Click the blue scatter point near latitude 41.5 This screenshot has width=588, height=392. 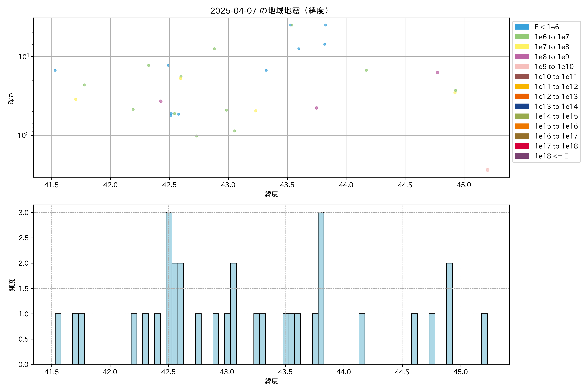click(55, 70)
